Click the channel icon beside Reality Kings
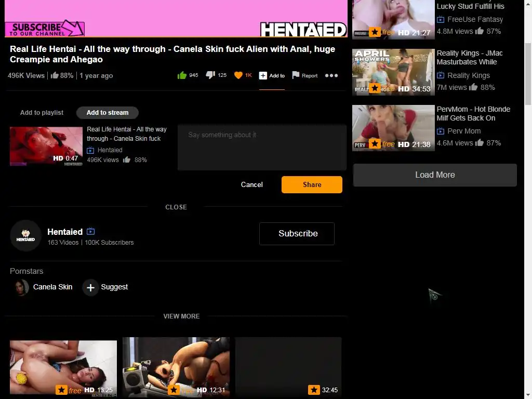532x399 pixels. pos(441,75)
